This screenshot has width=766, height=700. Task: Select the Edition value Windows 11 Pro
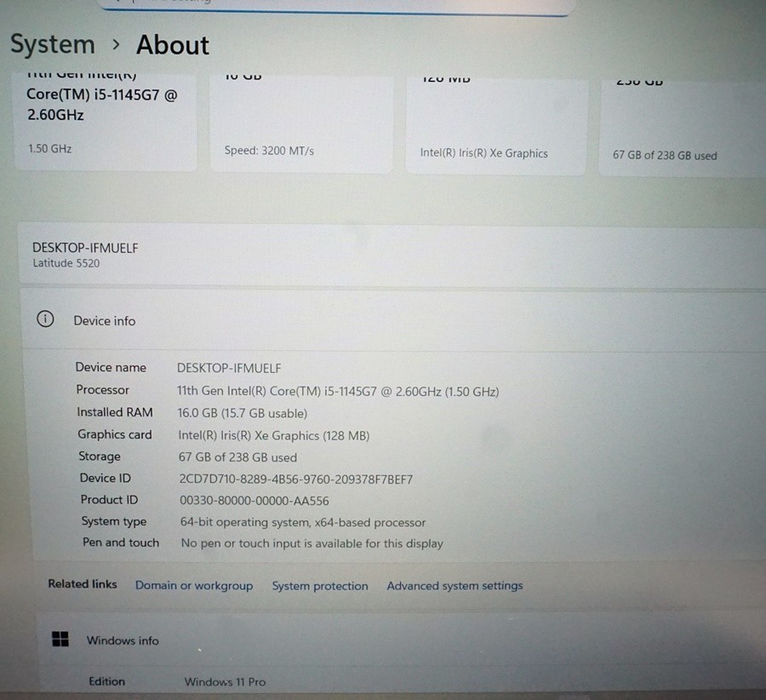[225, 682]
